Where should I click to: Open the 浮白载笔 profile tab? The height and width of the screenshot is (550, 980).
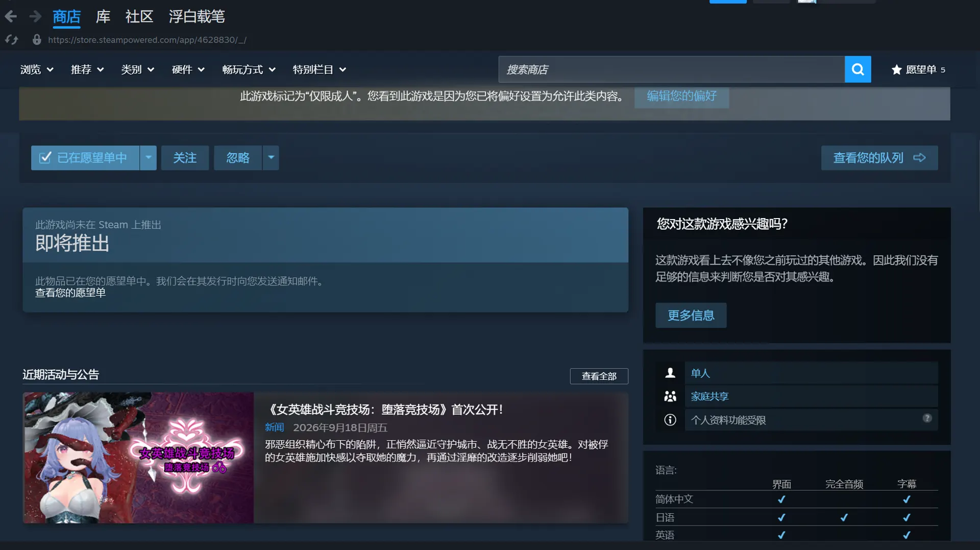point(197,17)
